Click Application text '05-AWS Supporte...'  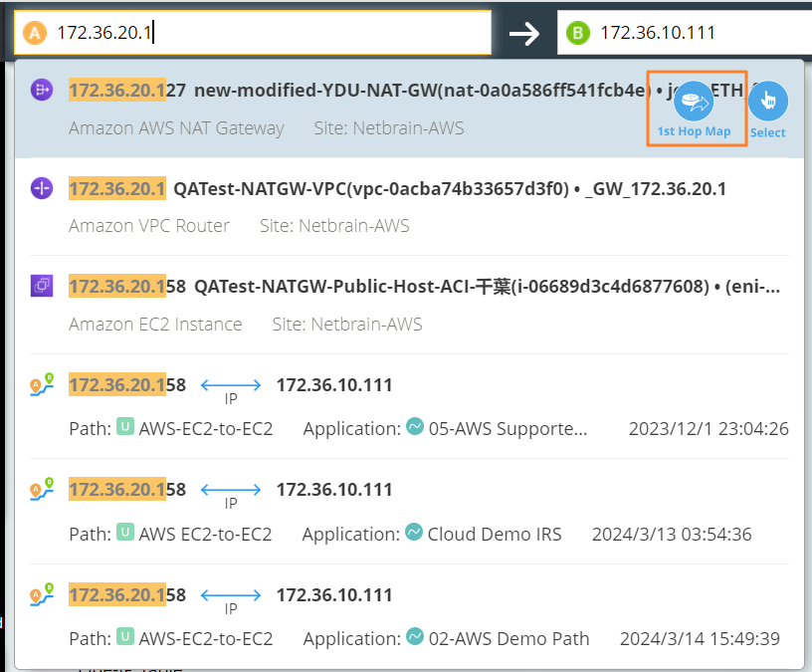tap(508, 429)
